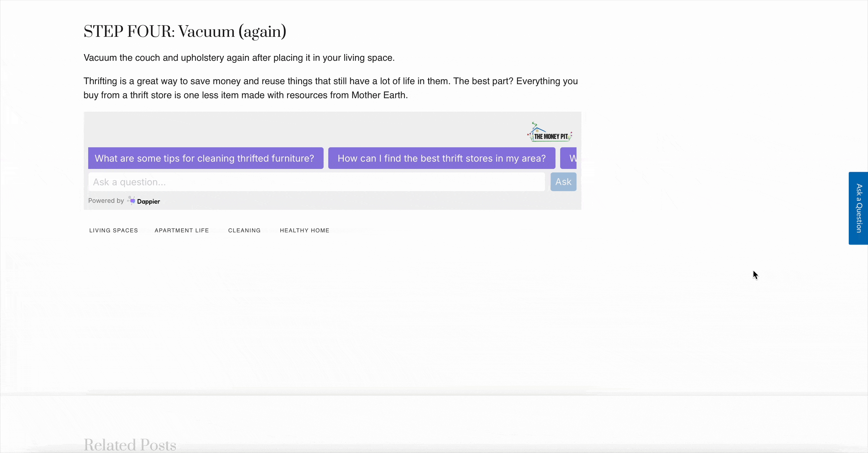The width and height of the screenshot is (868, 453).
Task: Click the 'Thrifting is a great way' paragraph
Action: (x=331, y=88)
